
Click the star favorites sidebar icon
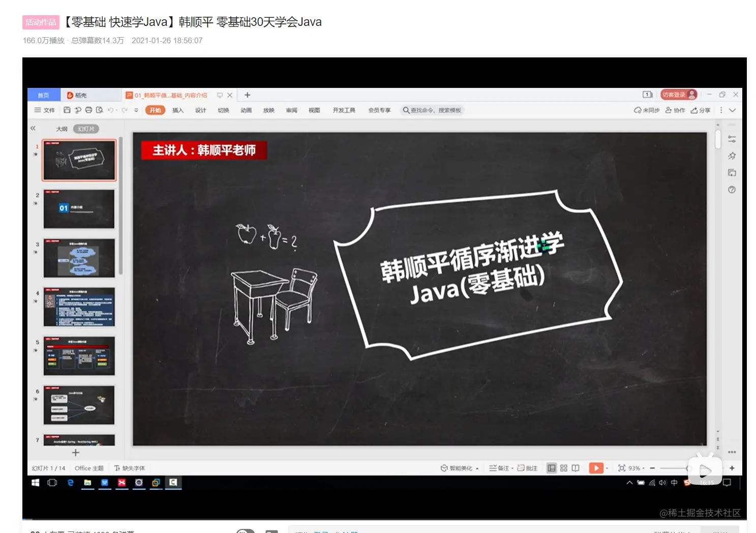(732, 156)
